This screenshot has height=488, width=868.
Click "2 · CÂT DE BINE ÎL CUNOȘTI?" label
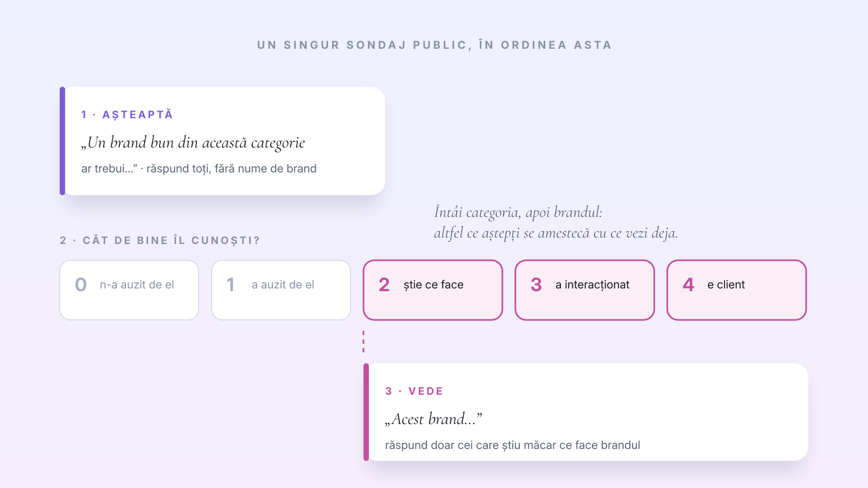coord(160,240)
